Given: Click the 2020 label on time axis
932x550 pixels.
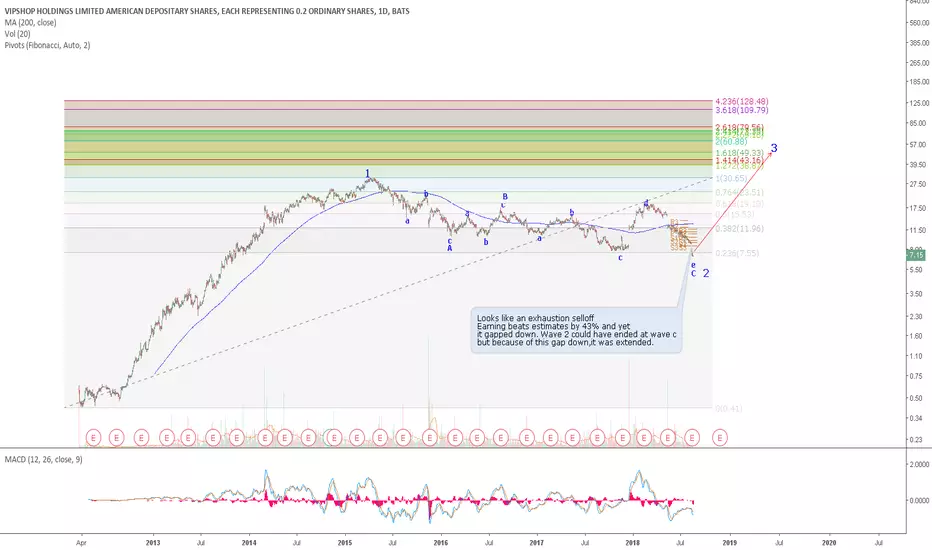Looking at the screenshot, I should (x=828, y=542).
